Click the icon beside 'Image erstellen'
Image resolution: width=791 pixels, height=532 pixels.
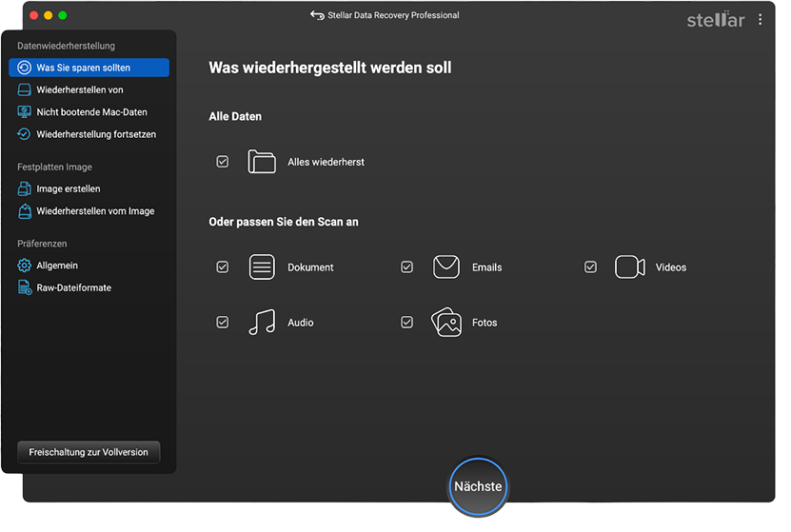click(24, 188)
